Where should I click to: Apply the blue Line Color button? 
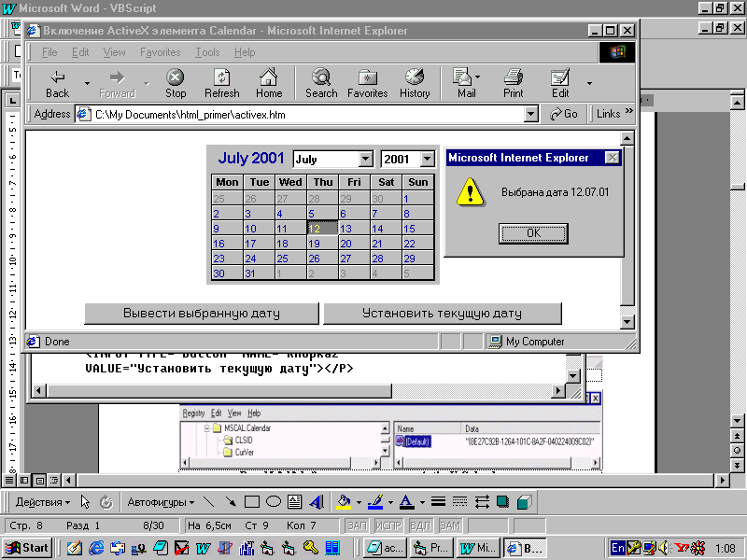[x=376, y=502]
